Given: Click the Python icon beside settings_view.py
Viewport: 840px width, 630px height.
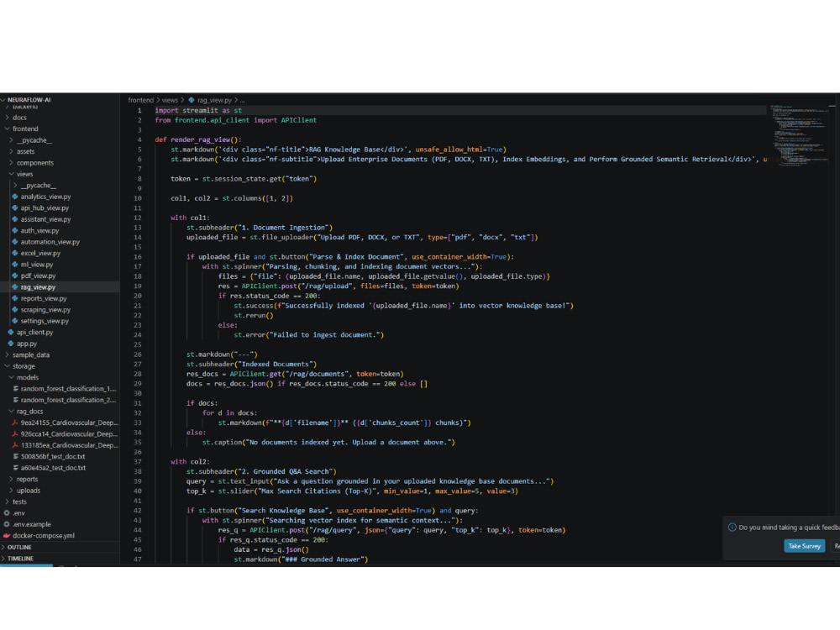Looking at the screenshot, I should [15, 321].
